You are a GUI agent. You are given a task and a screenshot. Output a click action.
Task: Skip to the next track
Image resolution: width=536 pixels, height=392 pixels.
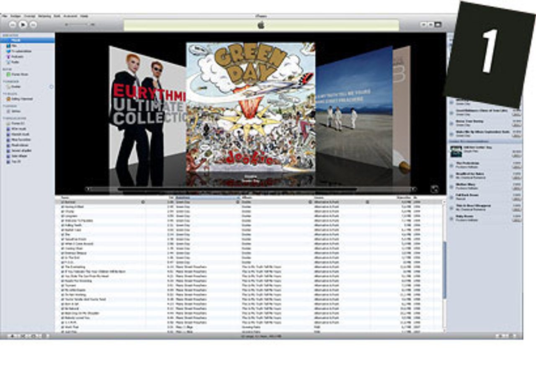click(33, 25)
